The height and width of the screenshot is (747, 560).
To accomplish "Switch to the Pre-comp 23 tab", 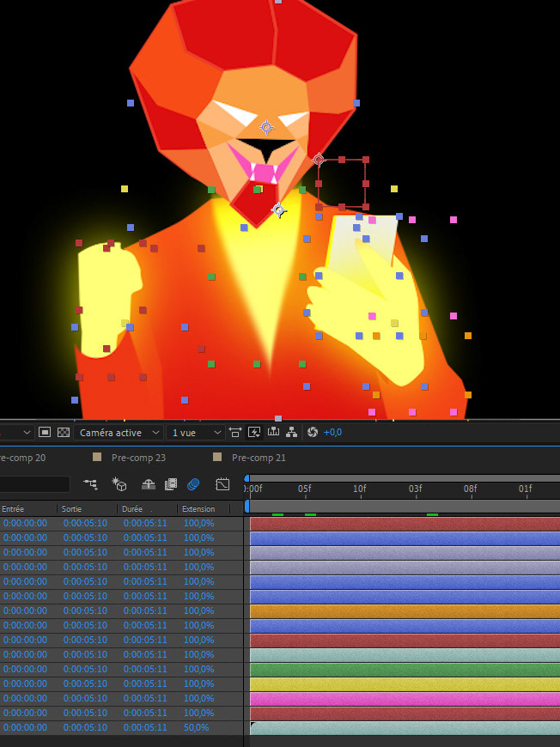I will click(138, 458).
